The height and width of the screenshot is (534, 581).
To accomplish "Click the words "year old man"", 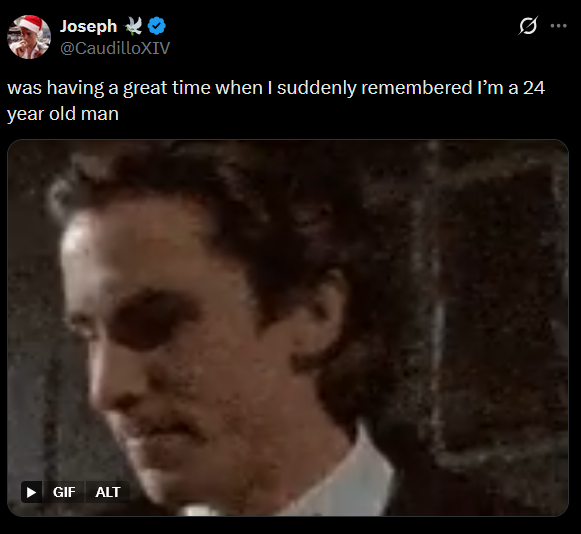I will [63, 113].
